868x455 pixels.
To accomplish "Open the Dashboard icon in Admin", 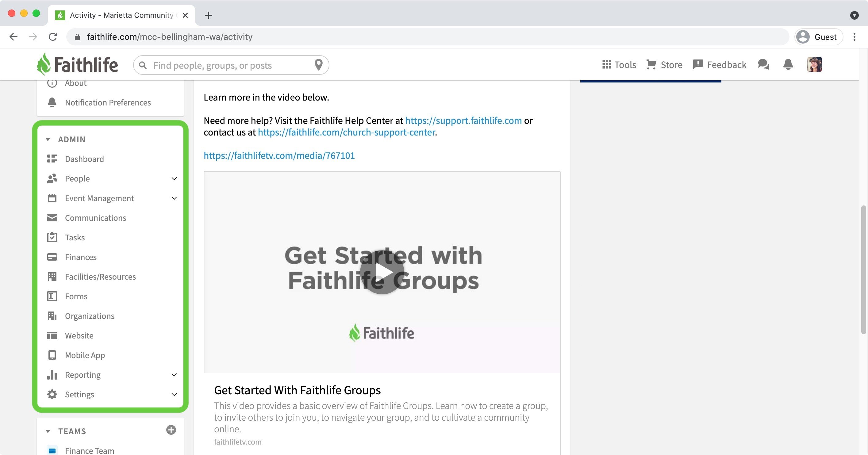I will coord(52,159).
